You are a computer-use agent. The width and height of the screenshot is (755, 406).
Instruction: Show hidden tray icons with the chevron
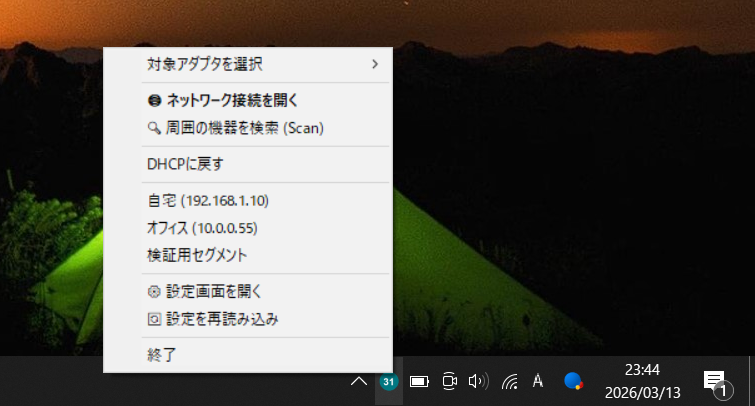tap(358, 381)
